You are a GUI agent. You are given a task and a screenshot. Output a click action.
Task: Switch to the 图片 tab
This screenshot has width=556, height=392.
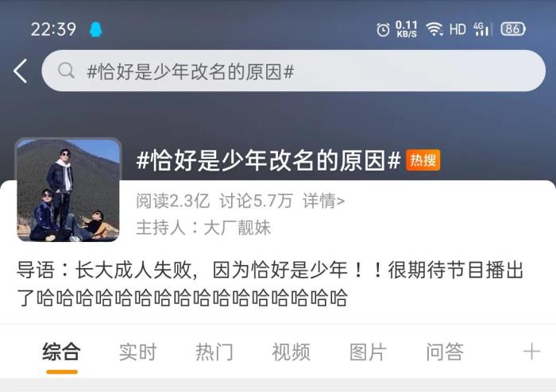click(368, 352)
